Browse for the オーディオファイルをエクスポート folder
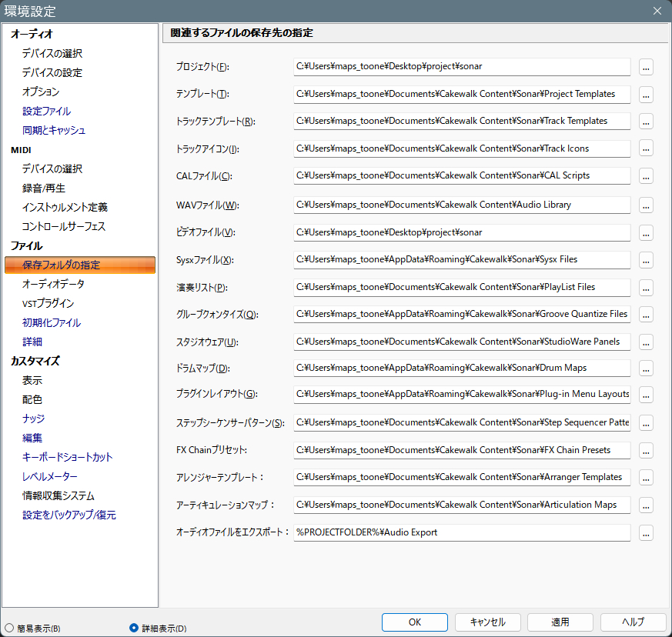 tap(646, 533)
